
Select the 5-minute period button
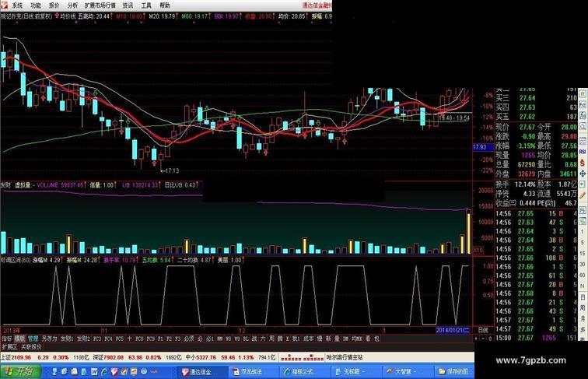(583, 243)
